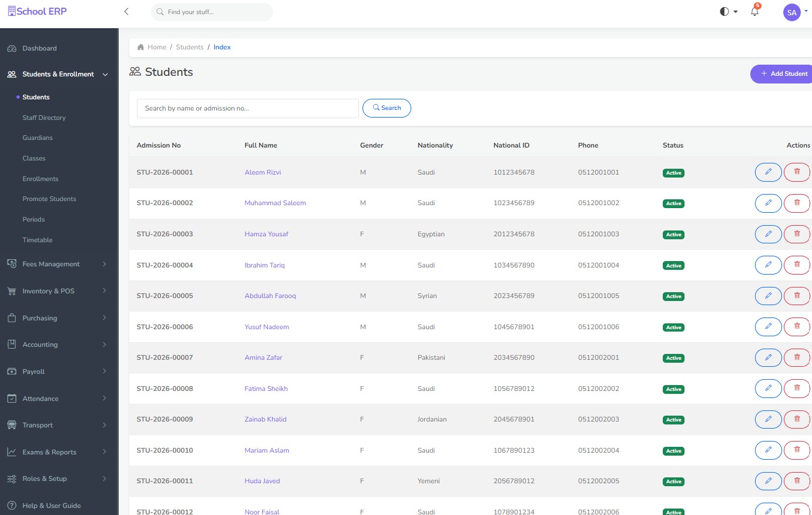Edit student Yusuf Nadeem

pyautogui.click(x=768, y=327)
